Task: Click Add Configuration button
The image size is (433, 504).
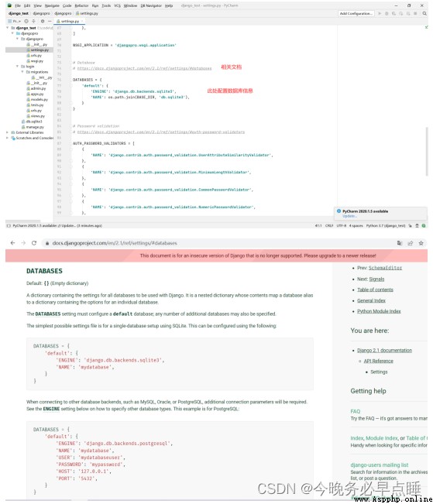Action: [x=356, y=13]
